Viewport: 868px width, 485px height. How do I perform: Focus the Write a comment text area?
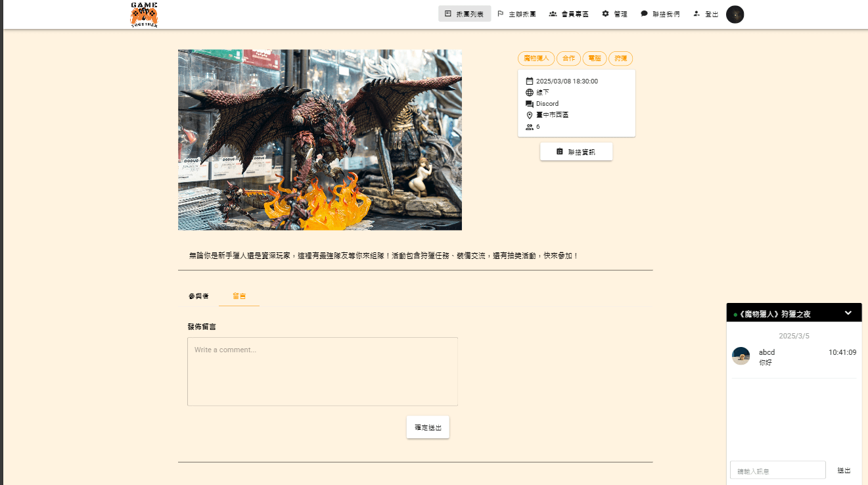tap(323, 371)
